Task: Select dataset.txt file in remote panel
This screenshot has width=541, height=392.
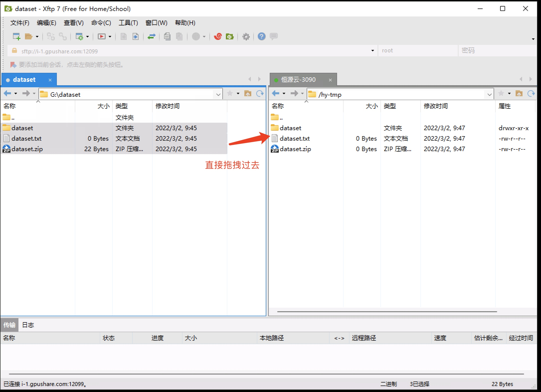Action: point(294,138)
